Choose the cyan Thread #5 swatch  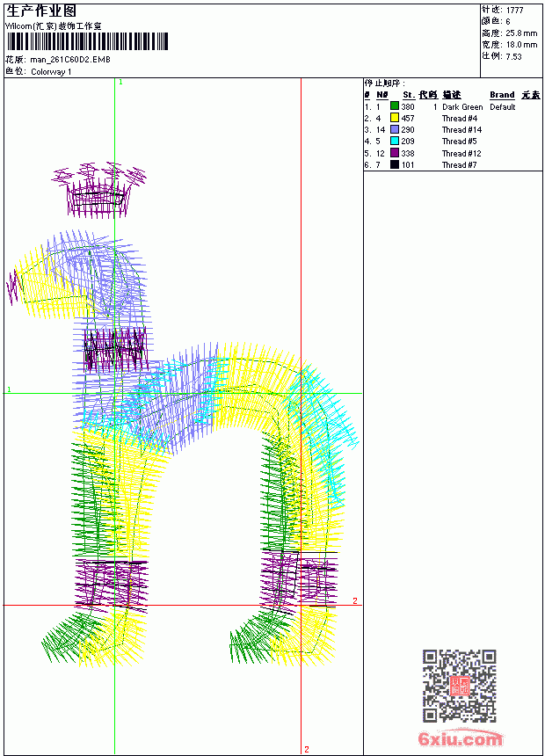click(x=395, y=142)
